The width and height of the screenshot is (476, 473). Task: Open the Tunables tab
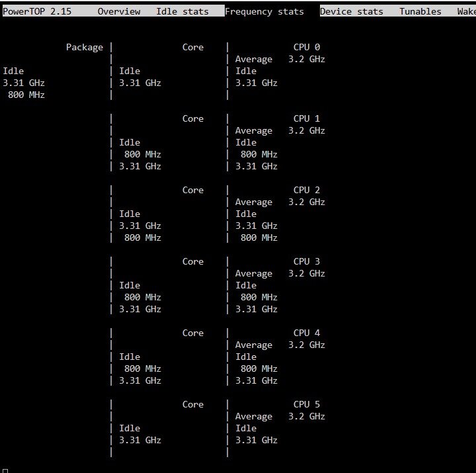420,11
